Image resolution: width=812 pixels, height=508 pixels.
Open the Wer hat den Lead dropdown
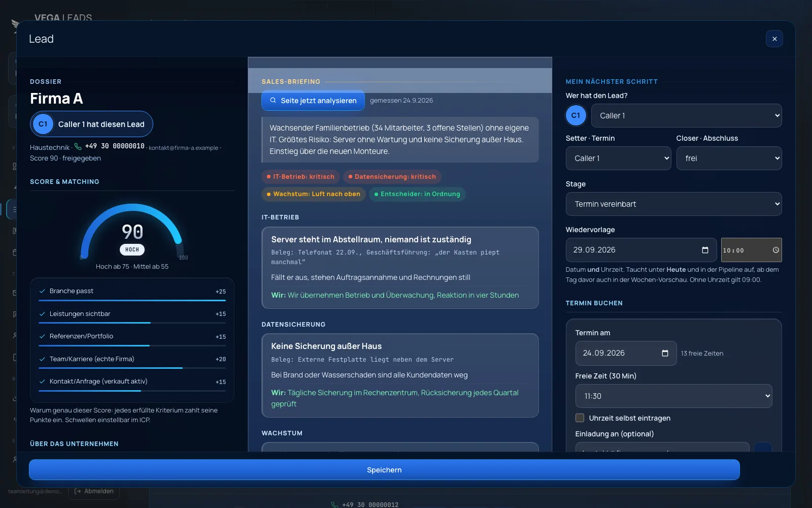(x=687, y=115)
